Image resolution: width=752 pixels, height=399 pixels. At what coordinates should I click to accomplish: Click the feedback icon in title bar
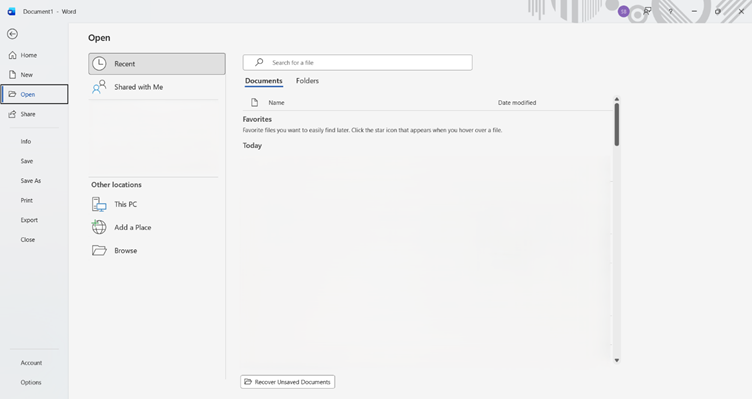click(647, 11)
